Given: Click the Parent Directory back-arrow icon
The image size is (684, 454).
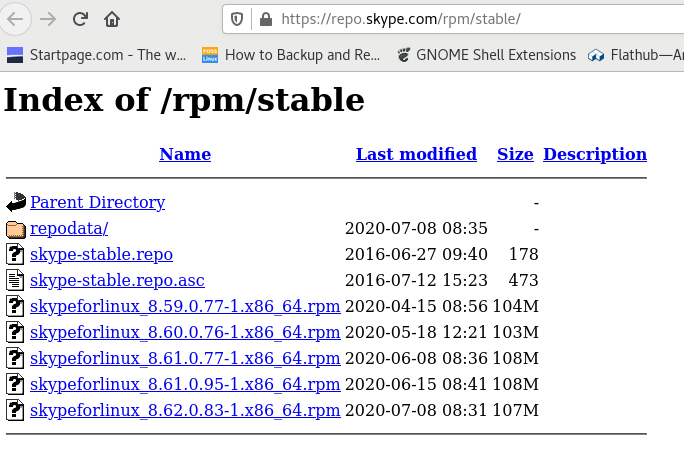Looking at the screenshot, I should (x=16, y=202).
